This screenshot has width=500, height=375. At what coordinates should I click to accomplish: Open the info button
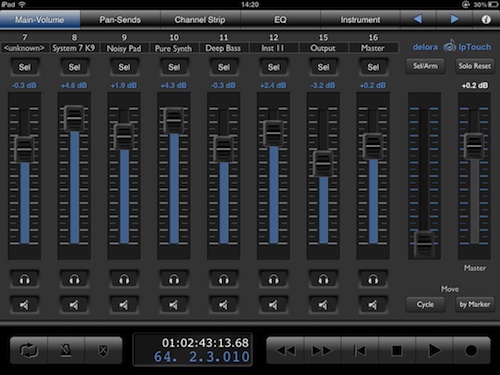(x=486, y=19)
